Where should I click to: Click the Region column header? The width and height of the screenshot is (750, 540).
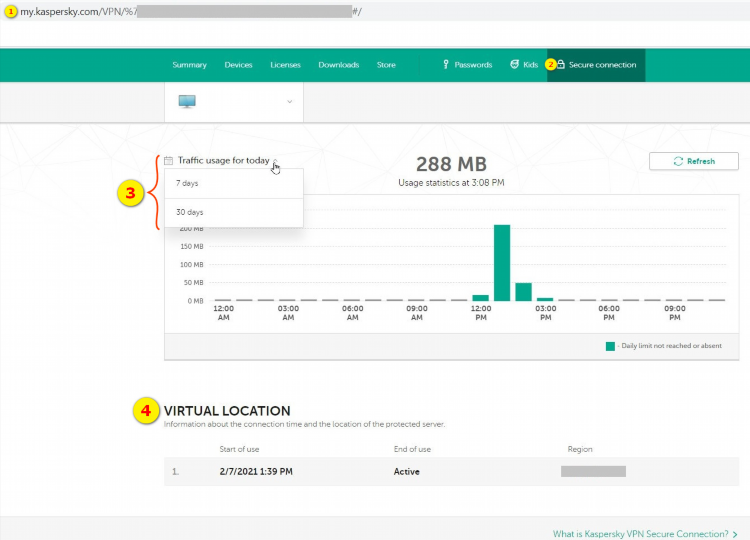click(580, 449)
